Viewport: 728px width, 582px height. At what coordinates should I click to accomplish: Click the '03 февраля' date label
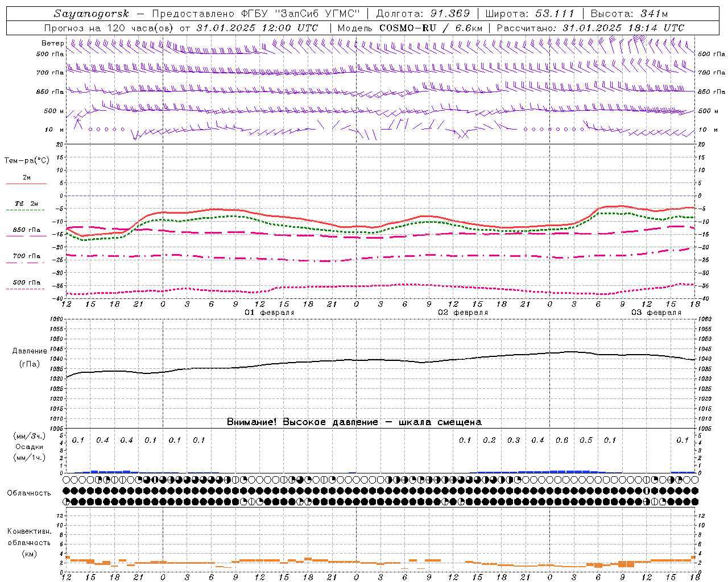click(656, 313)
